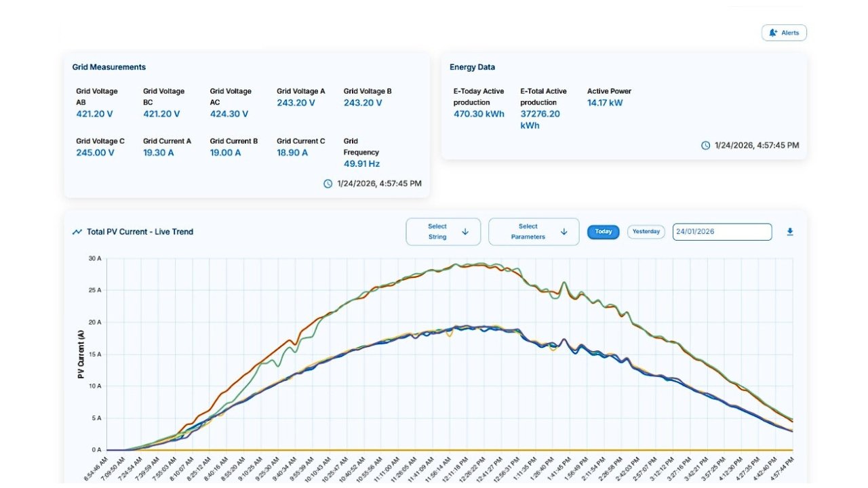Click the Energy Data heading
This screenshot has height=488, width=868.
pos(472,67)
